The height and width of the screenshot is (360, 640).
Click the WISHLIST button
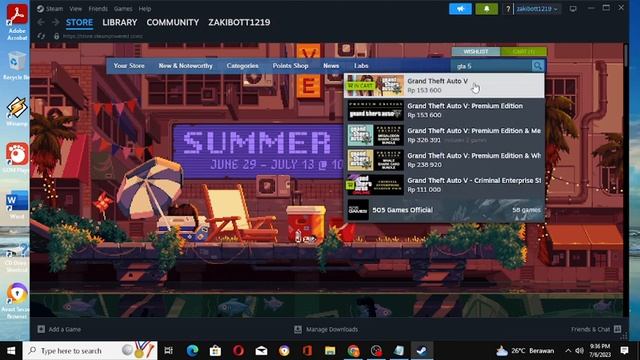pyautogui.click(x=476, y=51)
